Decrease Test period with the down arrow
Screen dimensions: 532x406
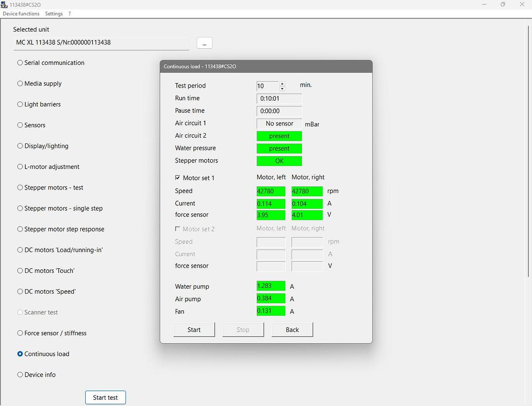[282, 88]
